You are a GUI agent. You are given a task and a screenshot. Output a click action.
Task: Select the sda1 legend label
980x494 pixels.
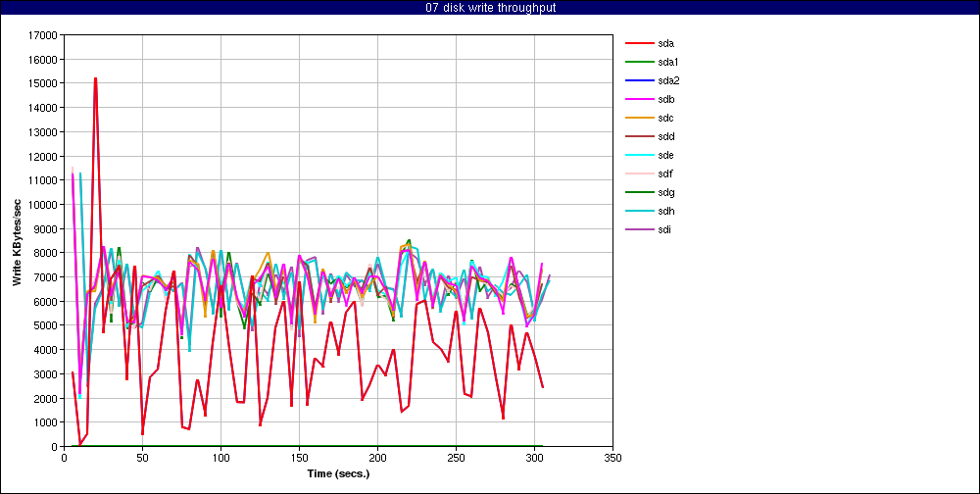(668, 63)
